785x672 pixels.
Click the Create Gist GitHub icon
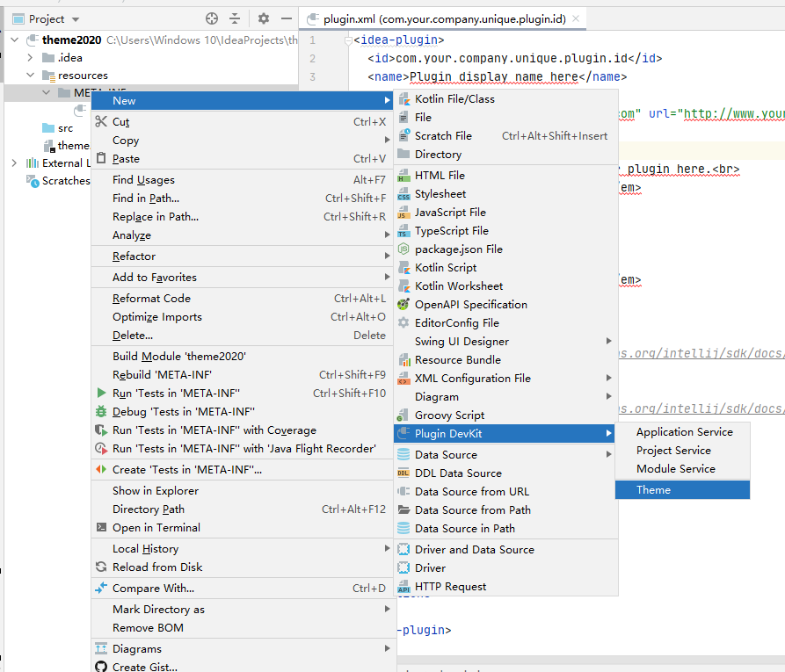click(x=101, y=667)
